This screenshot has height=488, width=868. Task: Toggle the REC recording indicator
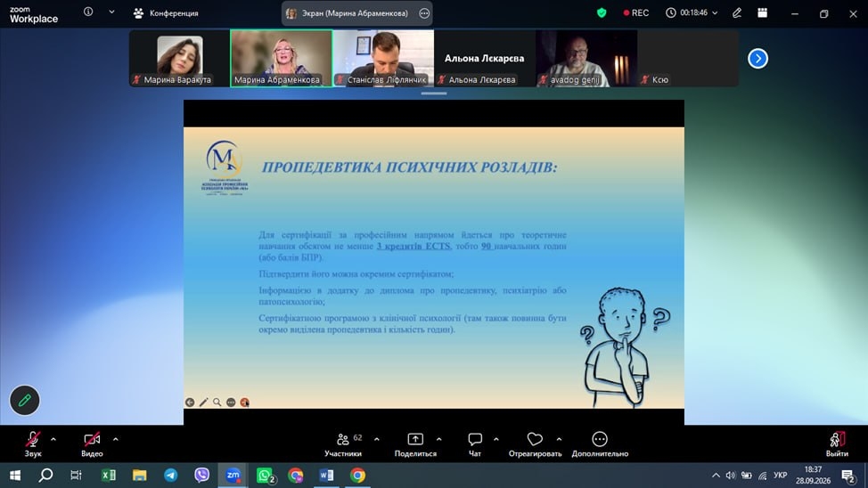click(636, 12)
